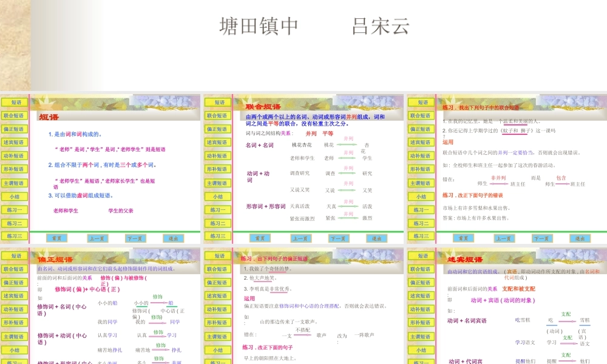
Task: Click 动补短语 sidebar button on the 短语 slide
Action: 15,156
